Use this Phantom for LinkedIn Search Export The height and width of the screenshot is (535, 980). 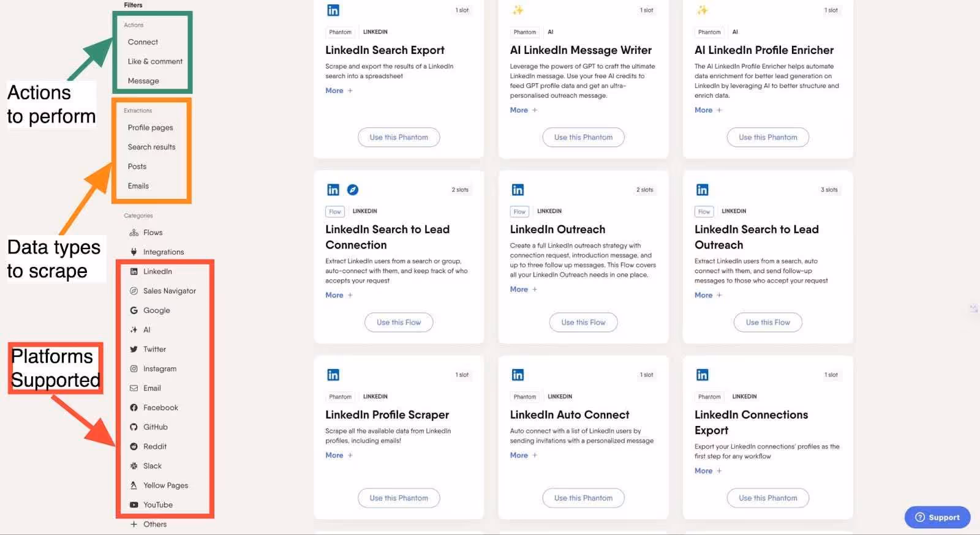pos(399,137)
